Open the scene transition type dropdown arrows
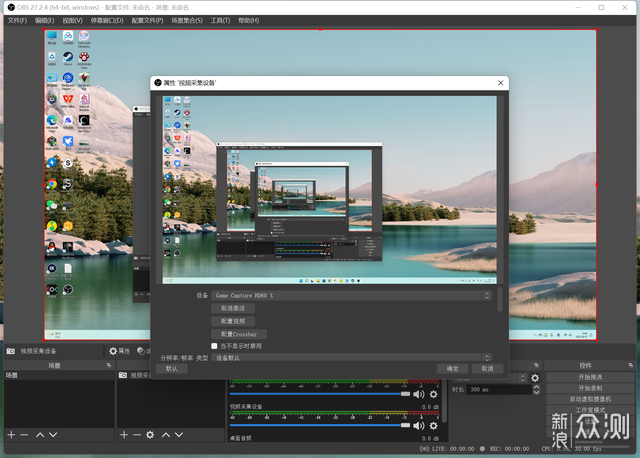The height and width of the screenshot is (458, 640). (x=522, y=378)
